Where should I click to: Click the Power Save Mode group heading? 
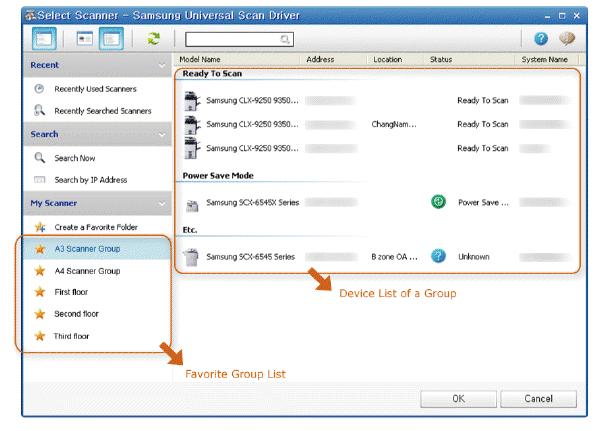218,176
